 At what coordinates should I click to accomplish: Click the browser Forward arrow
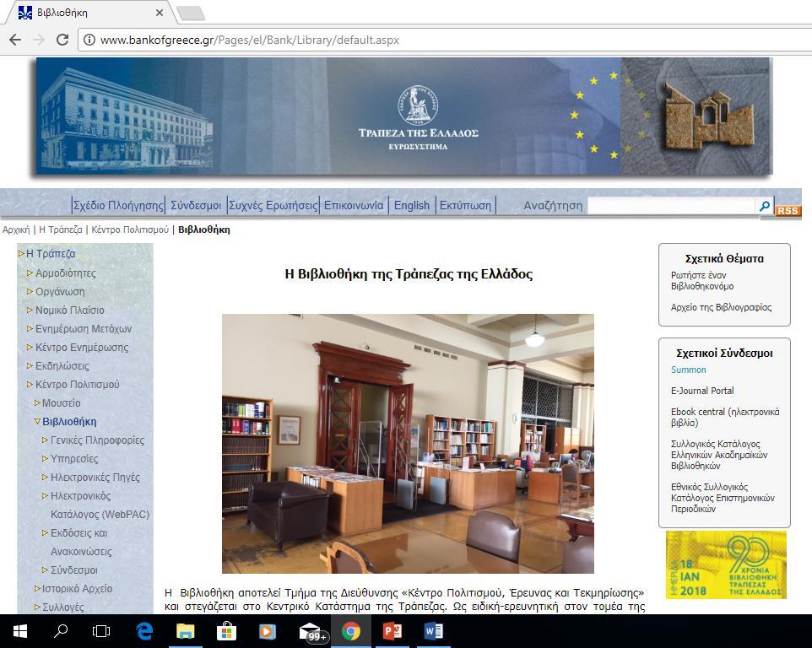(39, 40)
